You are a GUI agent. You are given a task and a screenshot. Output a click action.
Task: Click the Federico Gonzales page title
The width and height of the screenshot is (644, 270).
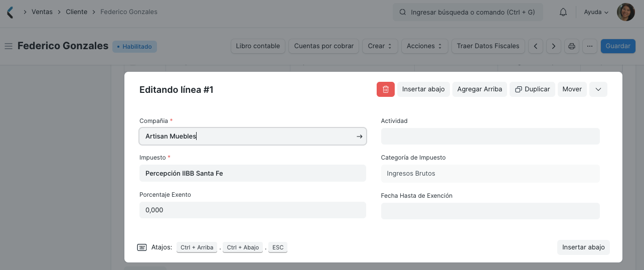(x=63, y=46)
